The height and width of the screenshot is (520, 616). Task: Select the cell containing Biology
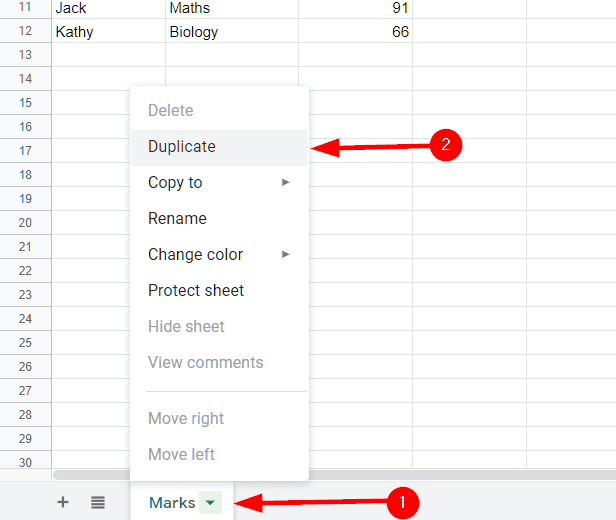pyautogui.click(x=231, y=32)
